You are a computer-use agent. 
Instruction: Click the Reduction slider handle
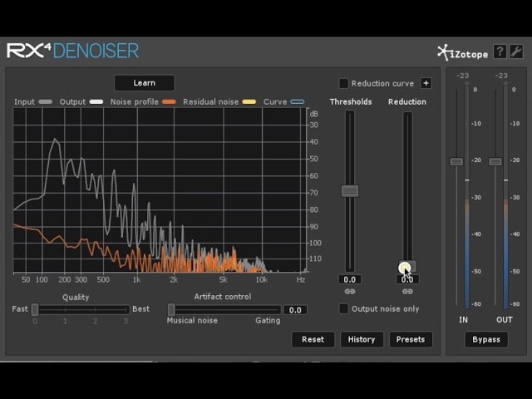pyautogui.click(x=407, y=266)
